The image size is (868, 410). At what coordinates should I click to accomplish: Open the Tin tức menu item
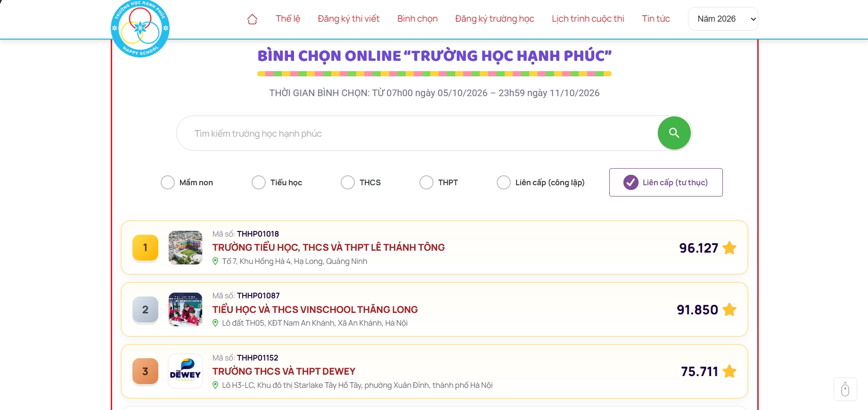(x=656, y=19)
